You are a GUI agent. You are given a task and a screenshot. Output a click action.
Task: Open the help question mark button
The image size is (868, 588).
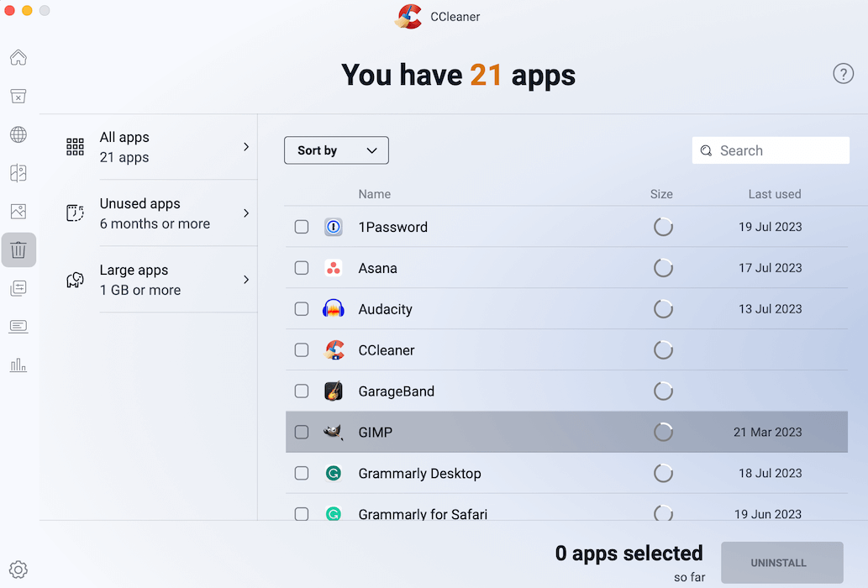[x=843, y=73]
